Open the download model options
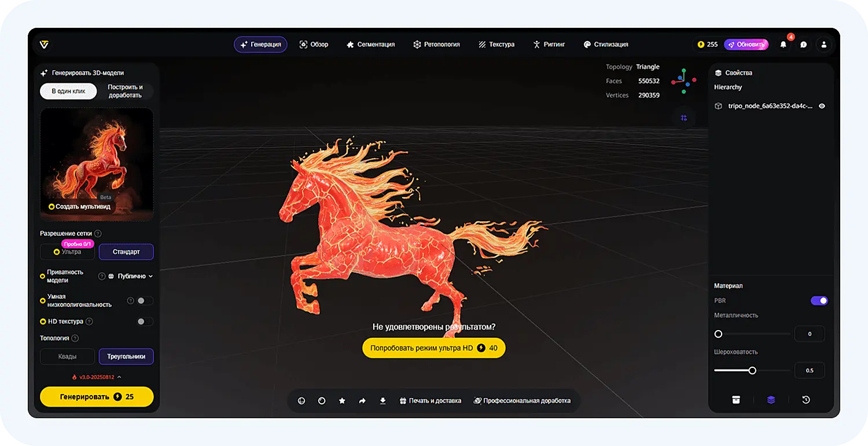This screenshot has width=868, height=446. (x=382, y=400)
